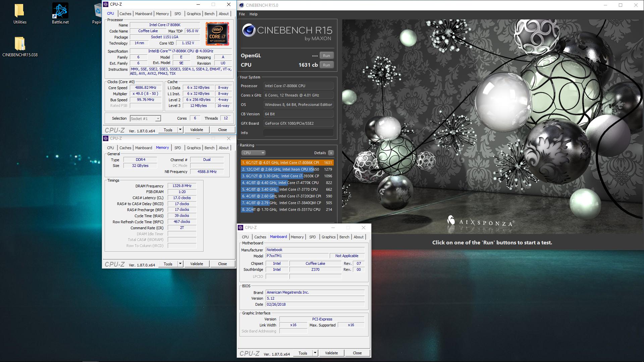Click Close button in the top CPU-Z window
The width and height of the screenshot is (644, 362).
[222, 130]
